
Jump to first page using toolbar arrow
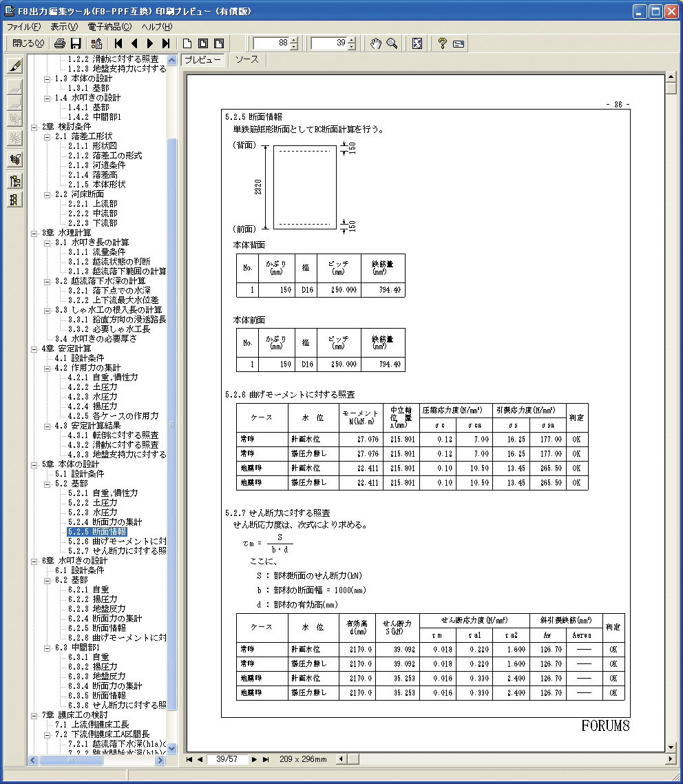pos(118,43)
